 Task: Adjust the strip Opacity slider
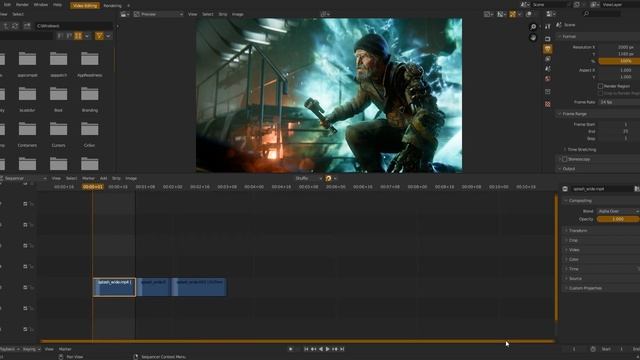coord(618,219)
